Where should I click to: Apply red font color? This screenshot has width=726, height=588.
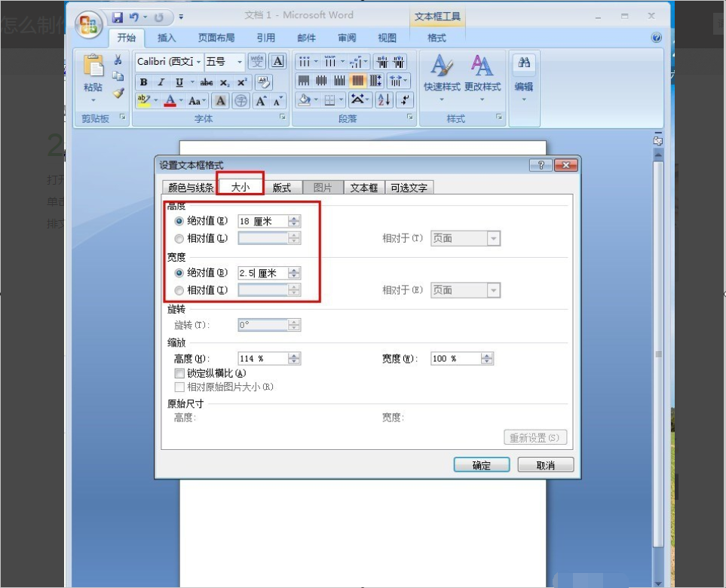pyautogui.click(x=170, y=100)
